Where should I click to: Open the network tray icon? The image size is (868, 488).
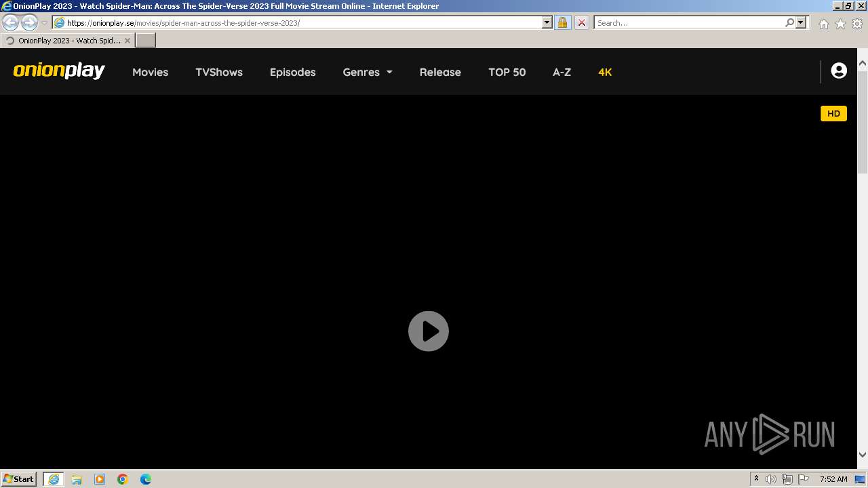tap(787, 479)
